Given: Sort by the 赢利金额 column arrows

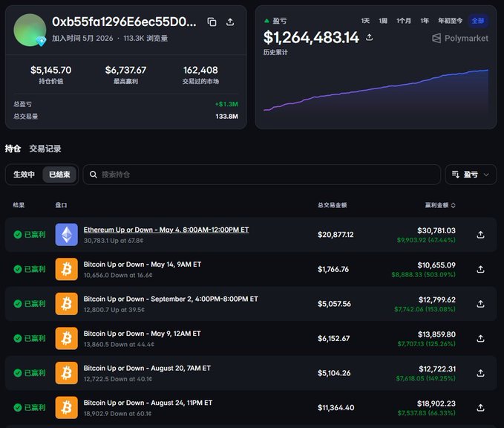Looking at the screenshot, I should click(454, 205).
